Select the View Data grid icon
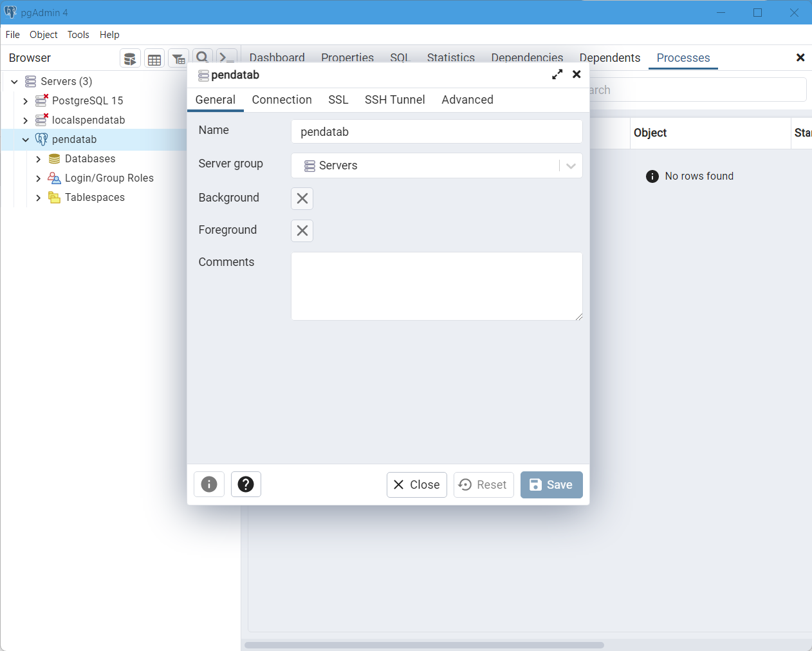The height and width of the screenshot is (651, 812). click(x=154, y=58)
